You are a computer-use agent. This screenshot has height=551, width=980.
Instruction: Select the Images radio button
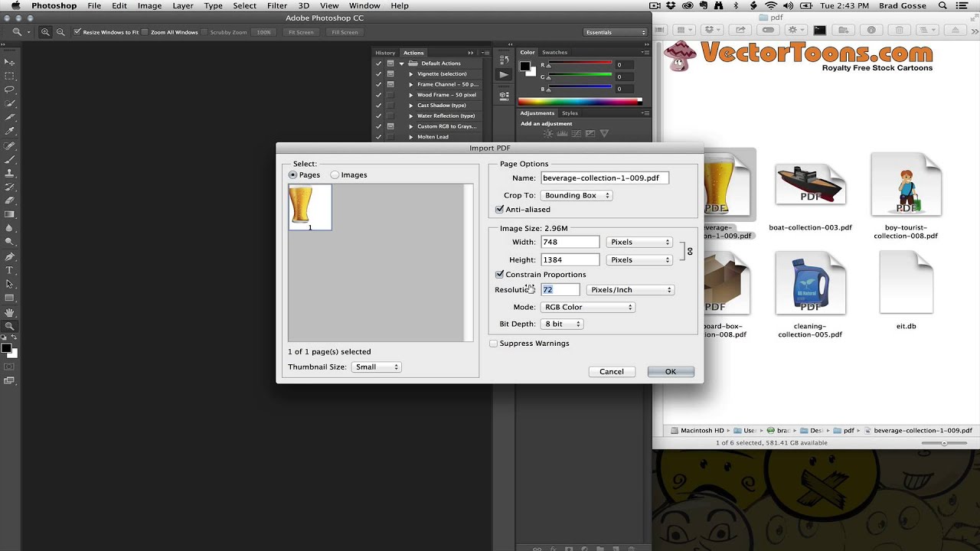point(335,174)
